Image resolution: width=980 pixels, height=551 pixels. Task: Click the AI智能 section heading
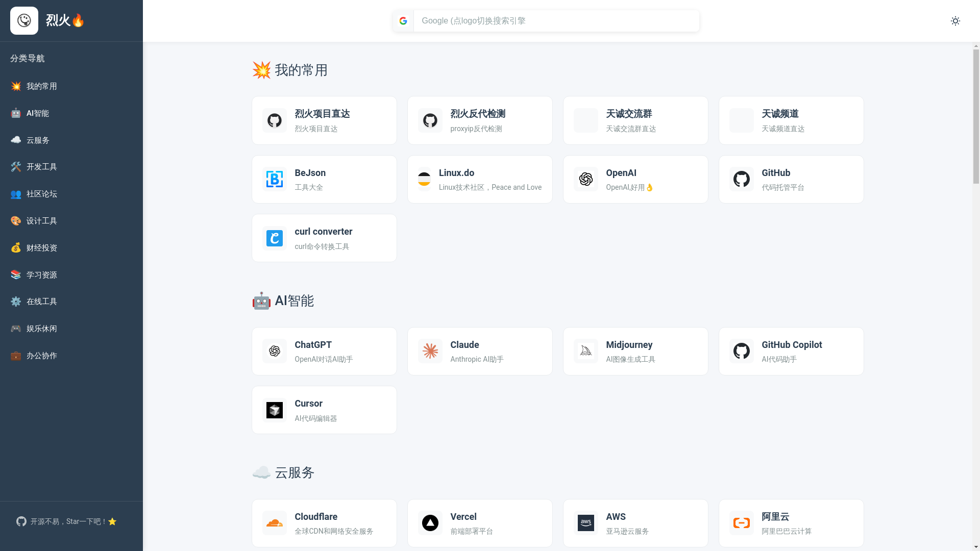coord(283,301)
